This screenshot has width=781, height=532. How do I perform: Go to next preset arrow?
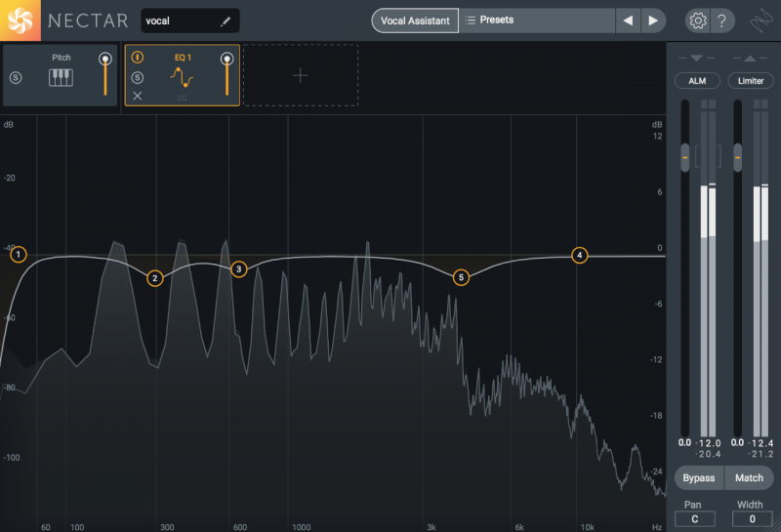pyautogui.click(x=653, y=20)
